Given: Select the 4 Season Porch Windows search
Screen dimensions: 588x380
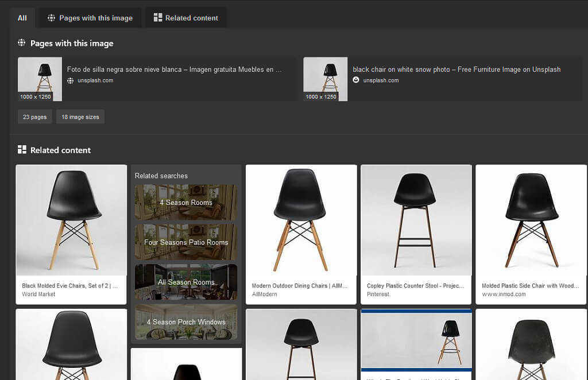Looking at the screenshot, I should (x=185, y=322).
